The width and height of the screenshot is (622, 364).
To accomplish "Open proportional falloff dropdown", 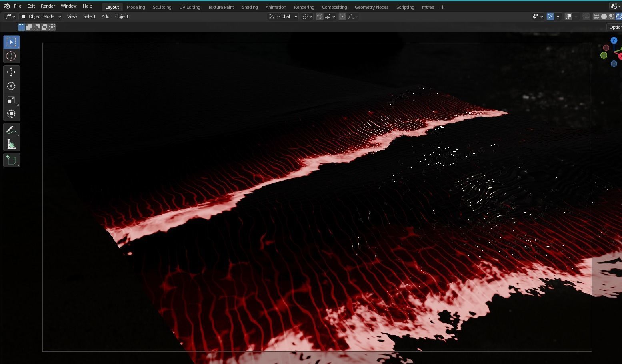I will point(353,16).
